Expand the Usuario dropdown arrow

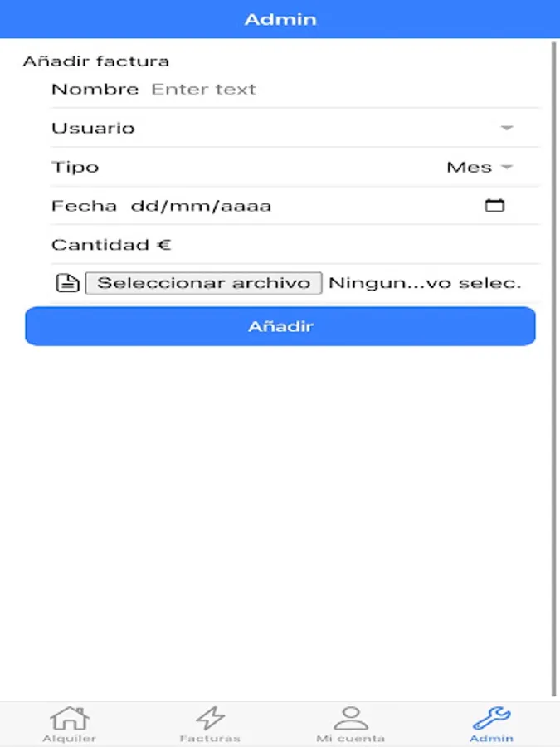[507, 128]
